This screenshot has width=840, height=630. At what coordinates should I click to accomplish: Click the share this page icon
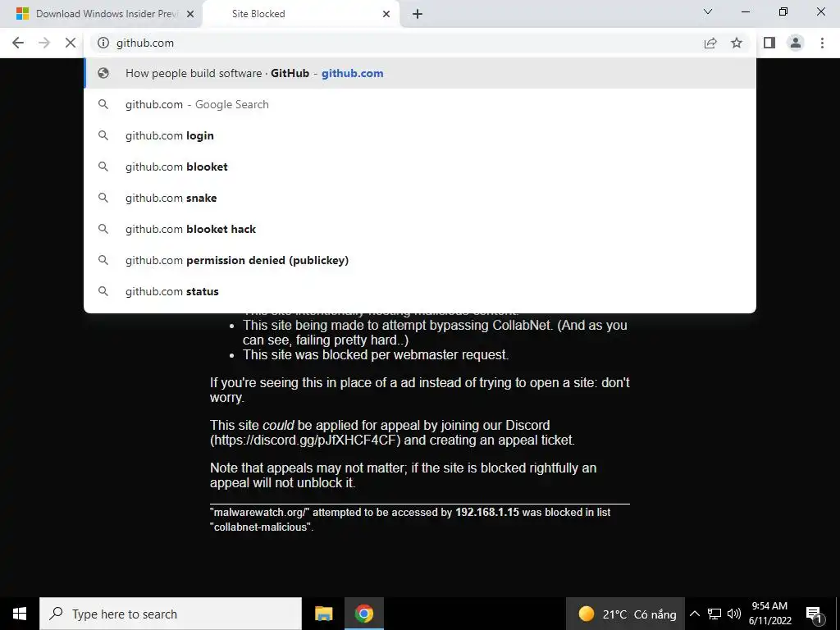(710, 43)
